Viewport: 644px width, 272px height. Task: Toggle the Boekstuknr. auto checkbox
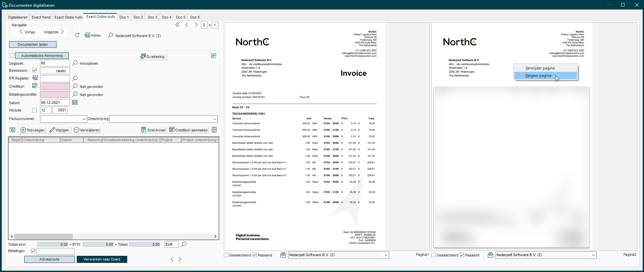tap(34, 70)
